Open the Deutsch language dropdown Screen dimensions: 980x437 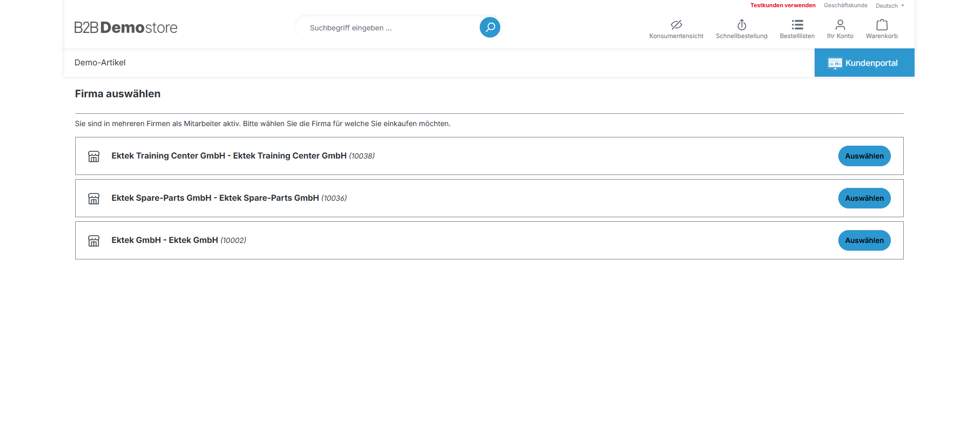pyautogui.click(x=890, y=6)
